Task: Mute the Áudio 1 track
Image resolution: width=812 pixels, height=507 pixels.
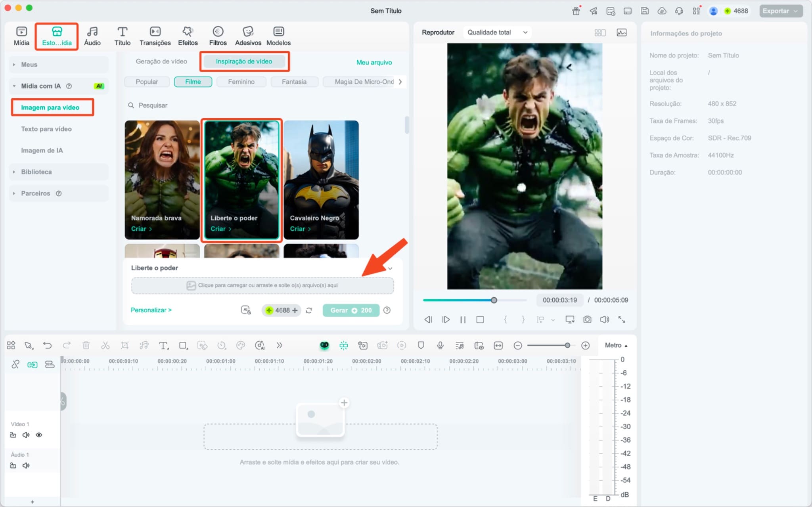Action: tap(26, 465)
